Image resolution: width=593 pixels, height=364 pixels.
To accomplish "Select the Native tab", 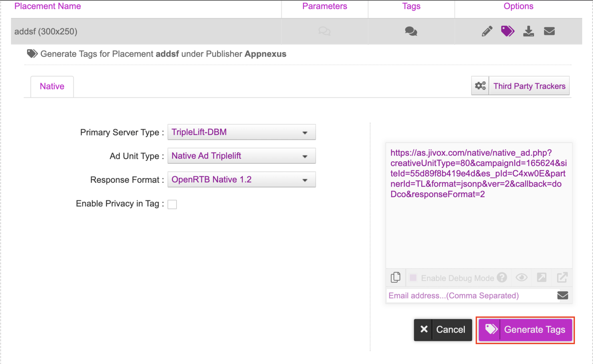I will 52,86.
